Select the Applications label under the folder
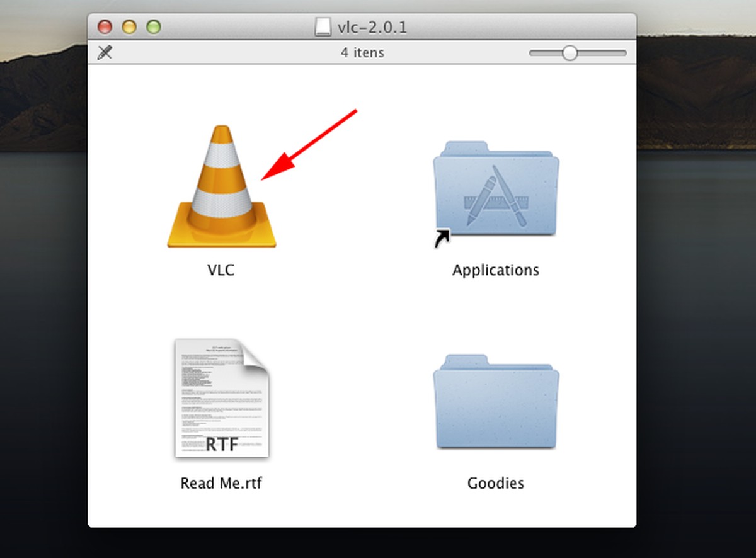756x558 pixels. [x=496, y=270]
